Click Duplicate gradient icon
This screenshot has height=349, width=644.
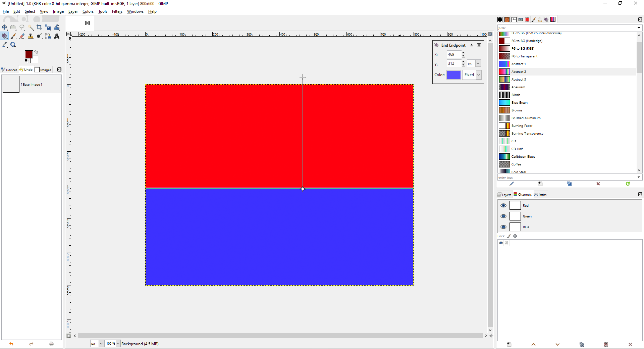569,184
